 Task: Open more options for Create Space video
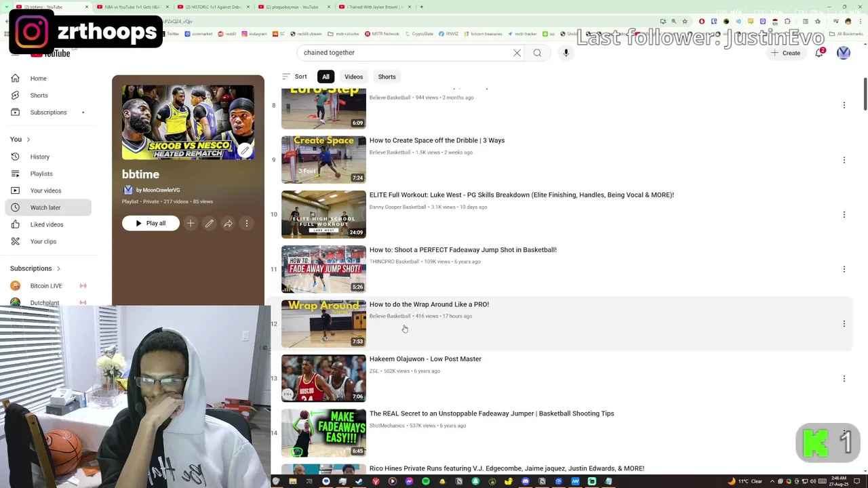click(x=844, y=160)
